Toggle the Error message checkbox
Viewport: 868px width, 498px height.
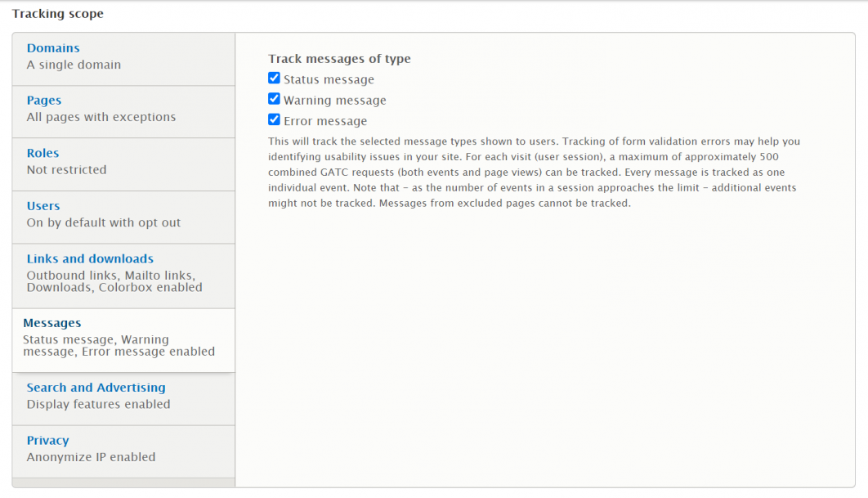274,119
